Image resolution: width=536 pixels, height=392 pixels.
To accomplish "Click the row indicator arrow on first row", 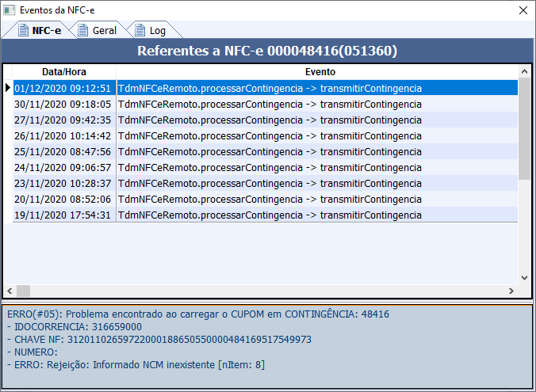I will pyautogui.click(x=8, y=88).
